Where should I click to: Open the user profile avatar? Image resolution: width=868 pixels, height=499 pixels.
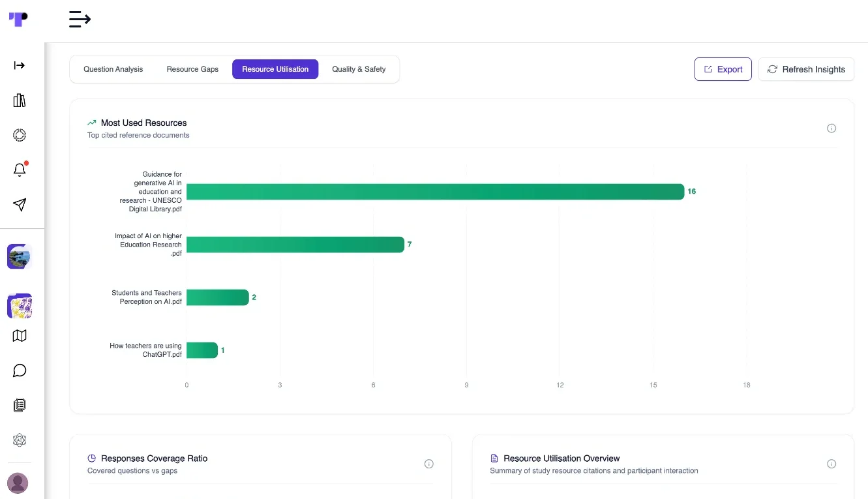point(18,483)
